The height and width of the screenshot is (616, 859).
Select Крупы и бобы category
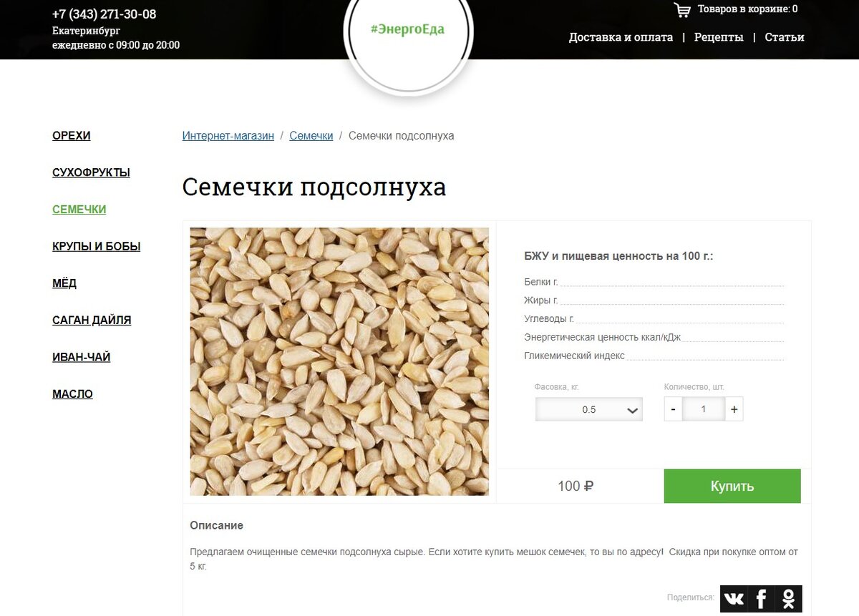click(96, 246)
